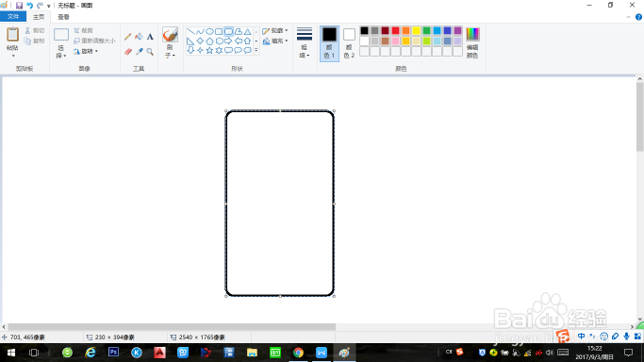
Task: Click the Resize image icon
Action: (76, 41)
